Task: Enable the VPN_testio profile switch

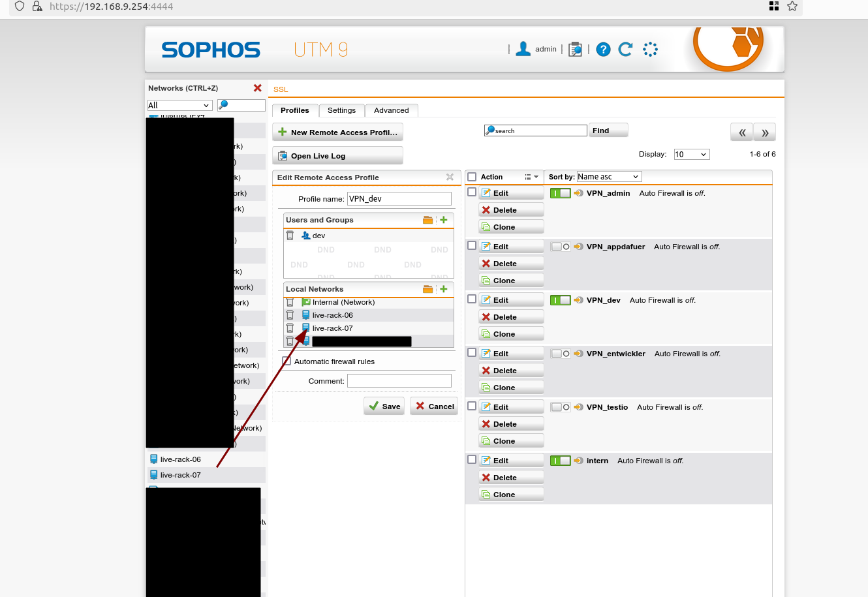Action: coord(560,407)
